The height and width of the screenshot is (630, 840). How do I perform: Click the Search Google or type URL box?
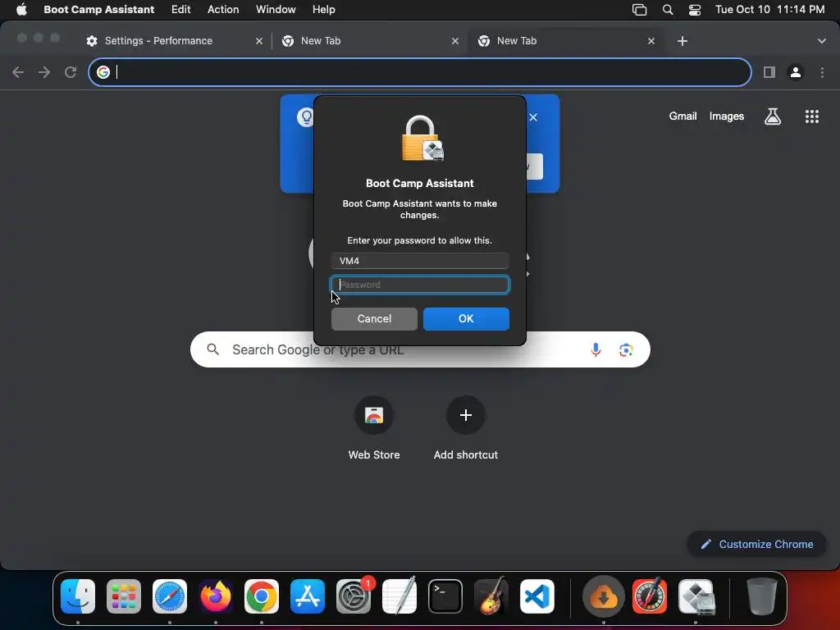[x=420, y=349]
